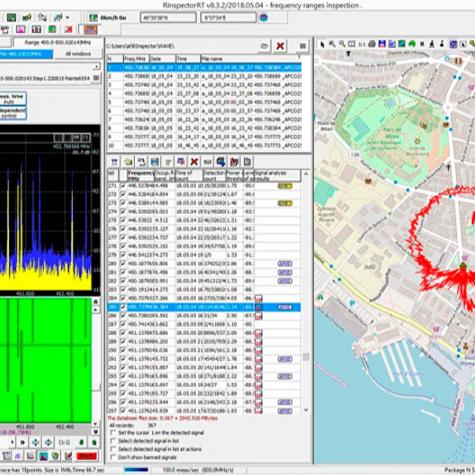
Task: Sort by the 'File name' column header
Action: click(251, 59)
